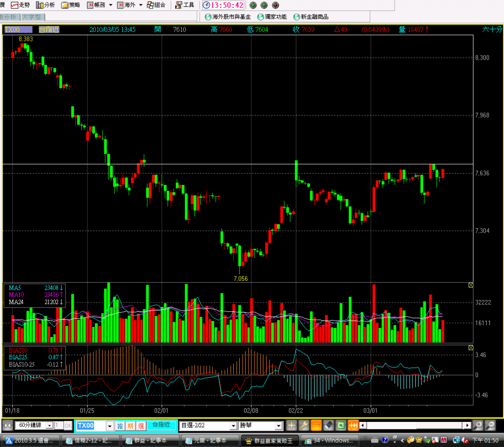Open the 帳務 accounts menu
The height and width of the screenshot is (447, 504).
click(x=96, y=5)
